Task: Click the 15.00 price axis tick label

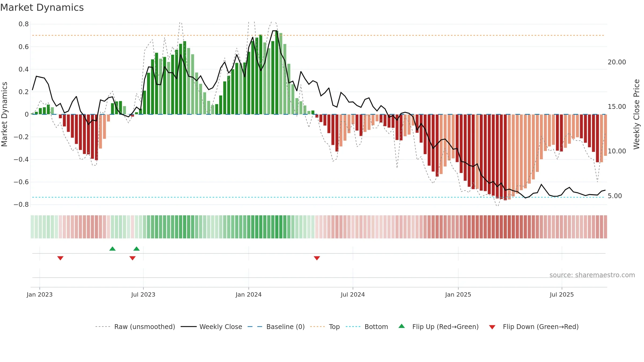Action: click(617, 107)
